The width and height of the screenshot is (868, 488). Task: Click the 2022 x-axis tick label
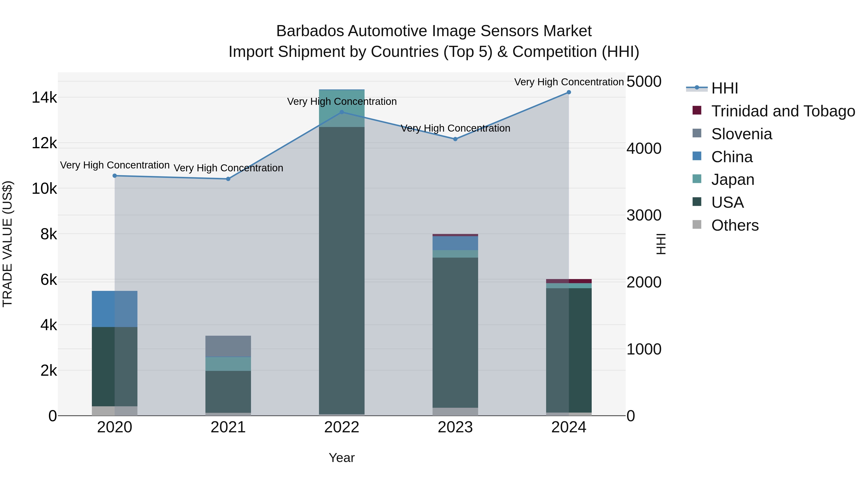342,427
